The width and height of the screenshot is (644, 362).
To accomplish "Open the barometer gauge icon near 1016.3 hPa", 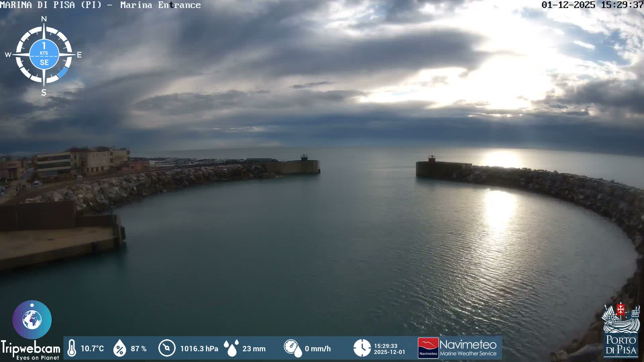I will pyautogui.click(x=166, y=349).
